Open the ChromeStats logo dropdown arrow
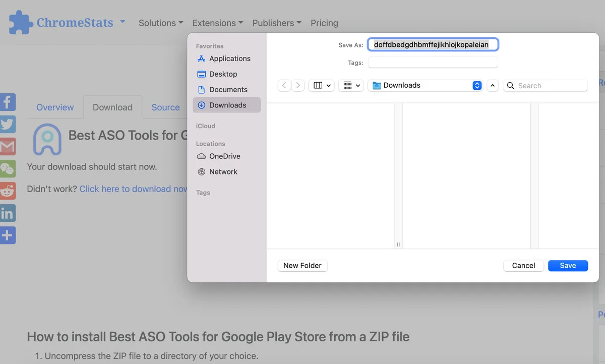 point(123,23)
